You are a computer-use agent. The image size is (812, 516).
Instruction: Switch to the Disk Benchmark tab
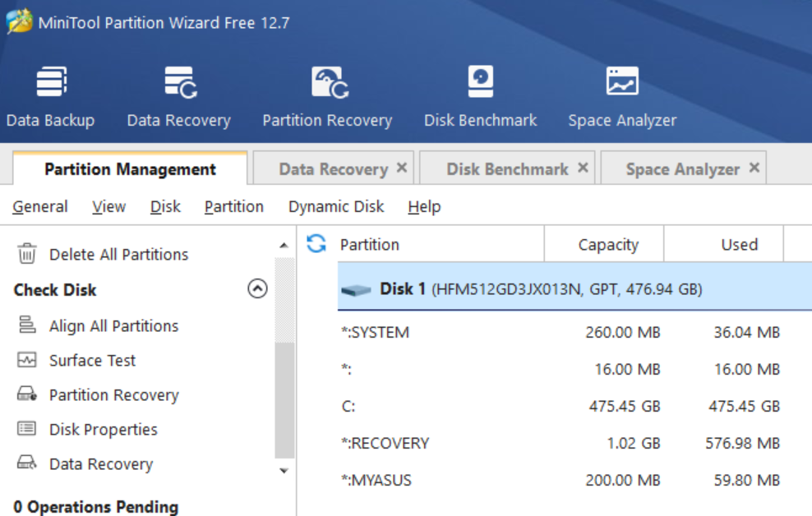coord(508,168)
